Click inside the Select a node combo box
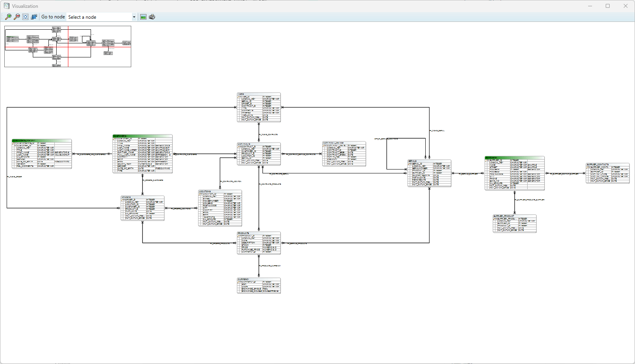The width and height of the screenshot is (635, 364). (x=98, y=17)
